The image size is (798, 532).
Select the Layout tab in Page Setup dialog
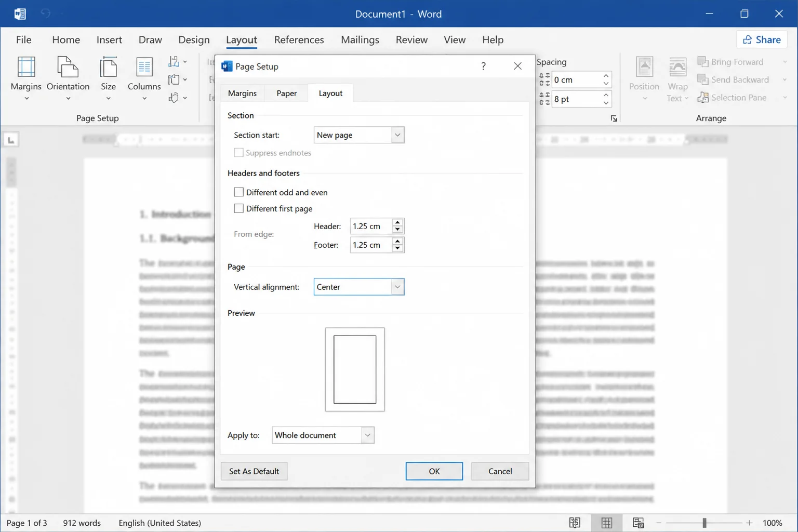click(330, 93)
